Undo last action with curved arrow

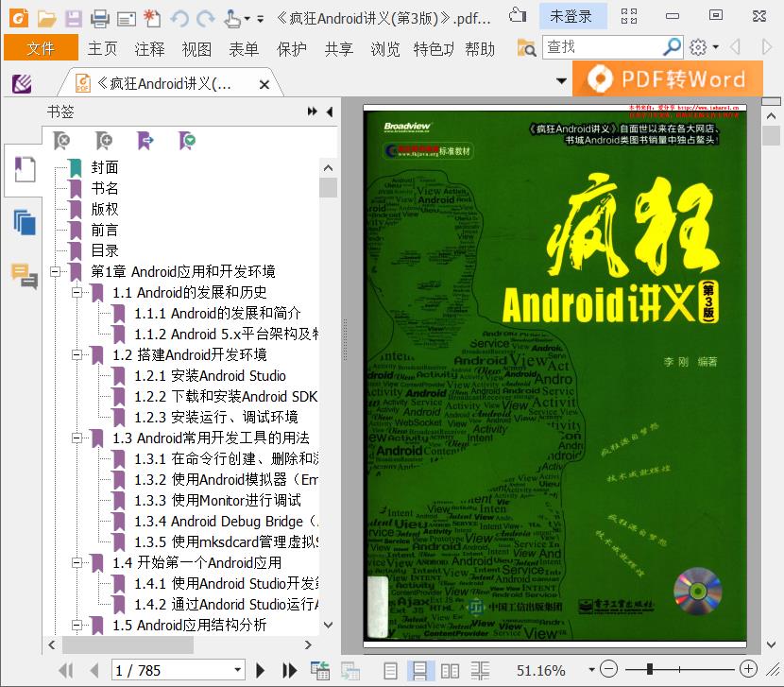tap(179, 19)
